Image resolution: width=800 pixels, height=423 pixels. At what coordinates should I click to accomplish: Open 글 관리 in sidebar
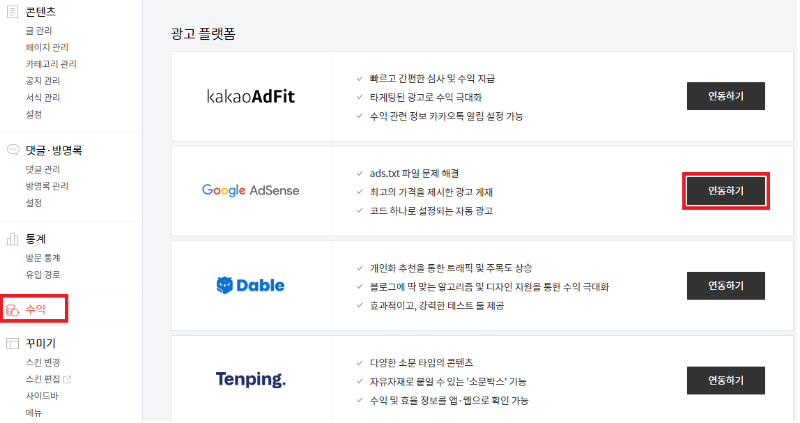coord(39,31)
